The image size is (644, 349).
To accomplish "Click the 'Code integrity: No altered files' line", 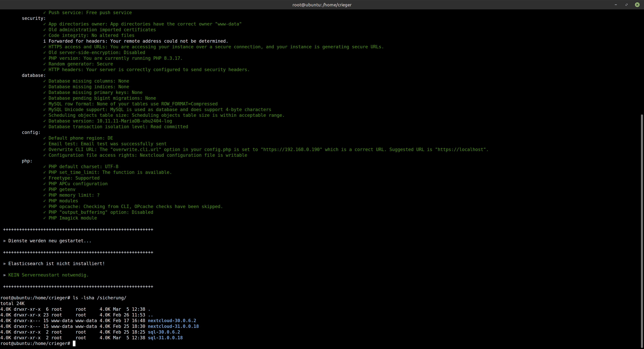I will 89,36.
